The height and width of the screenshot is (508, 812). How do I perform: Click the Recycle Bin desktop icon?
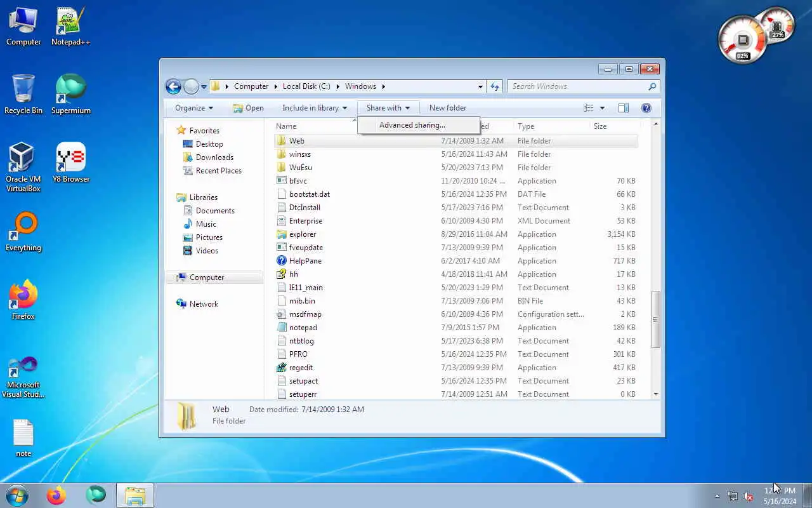point(23,95)
